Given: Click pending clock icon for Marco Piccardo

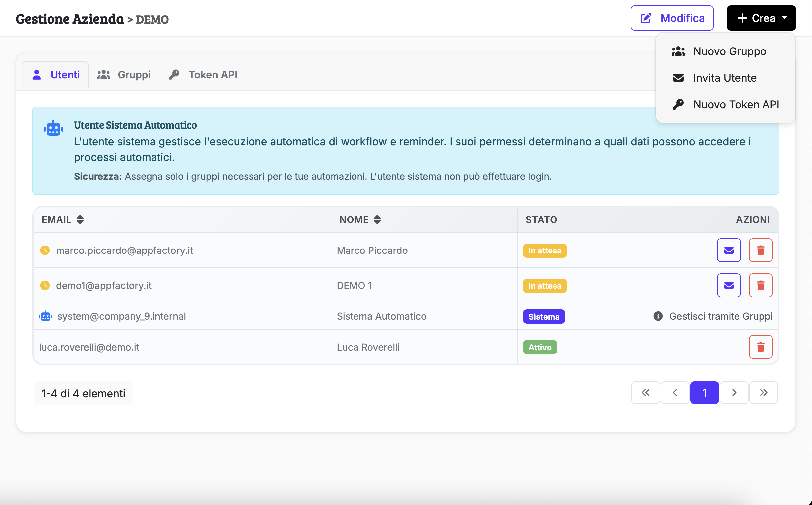Looking at the screenshot, I should point(45,250).
